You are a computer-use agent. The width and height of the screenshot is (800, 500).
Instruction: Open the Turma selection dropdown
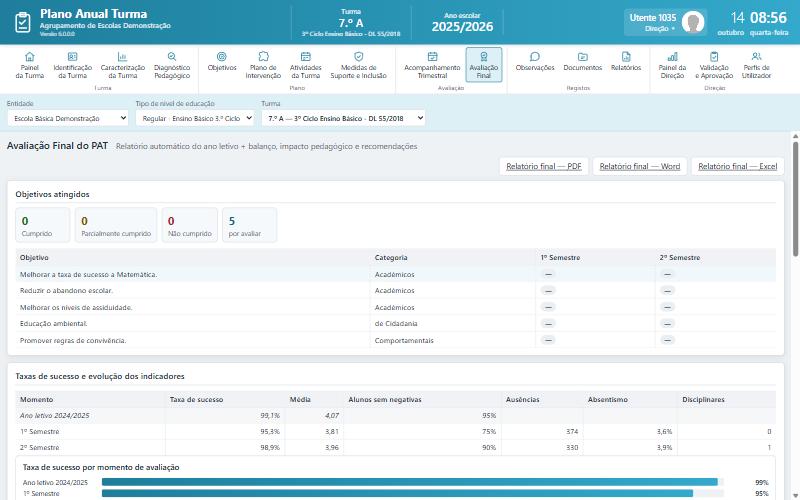click(343, 118)
